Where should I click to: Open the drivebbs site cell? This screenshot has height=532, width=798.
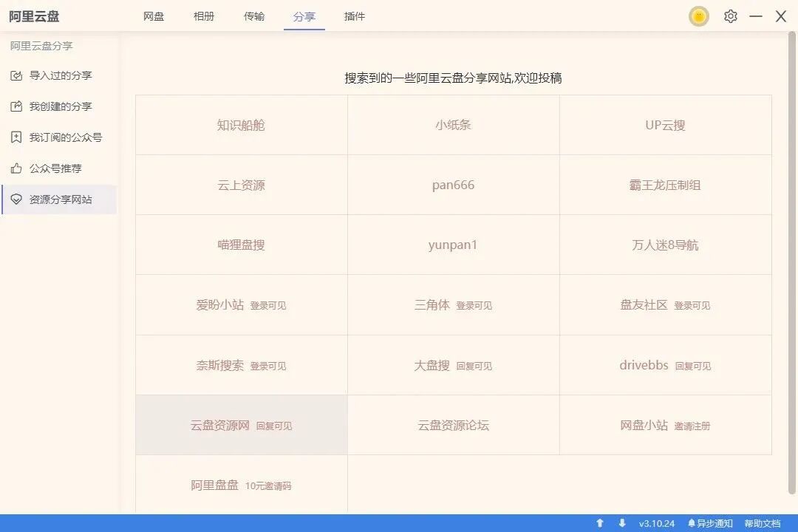(666, 365)
